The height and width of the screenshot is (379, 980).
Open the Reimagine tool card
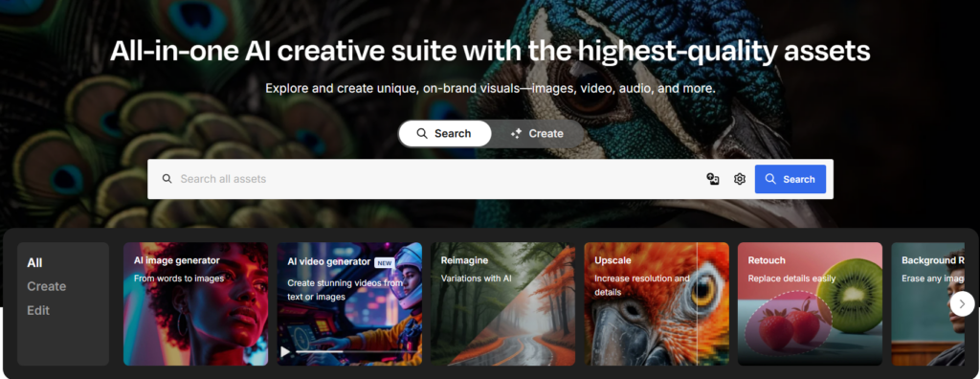pos(502,304)
